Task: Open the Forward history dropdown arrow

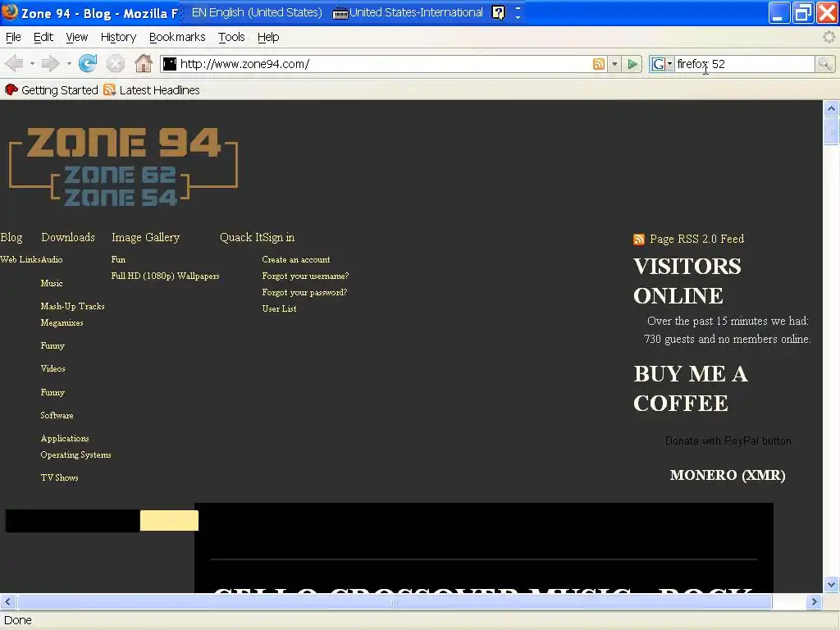Action: coord(69,64)
